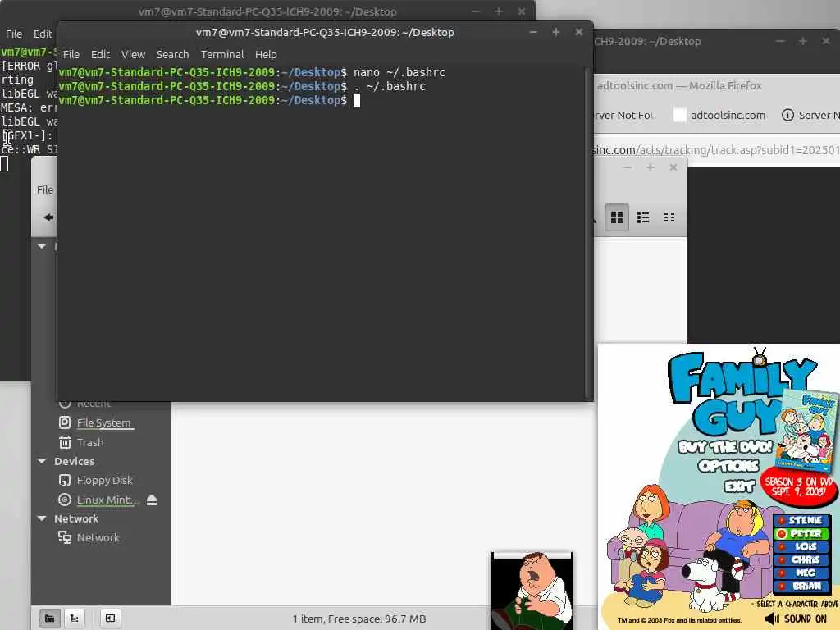Open File menu of file manager

pos(45,189)
